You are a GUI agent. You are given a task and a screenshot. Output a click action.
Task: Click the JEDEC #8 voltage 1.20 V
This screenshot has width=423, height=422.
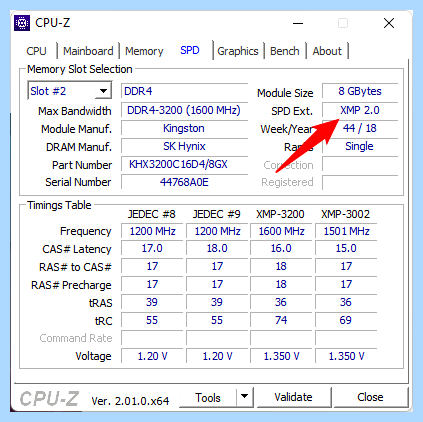point(152,356)
